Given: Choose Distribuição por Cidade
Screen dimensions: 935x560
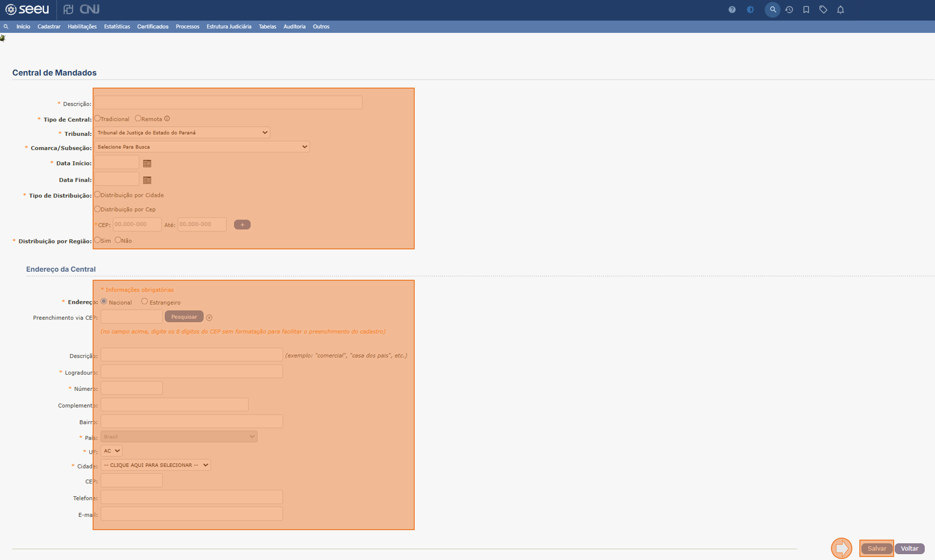Looking at the screenshot, I should tap(98, 195).
